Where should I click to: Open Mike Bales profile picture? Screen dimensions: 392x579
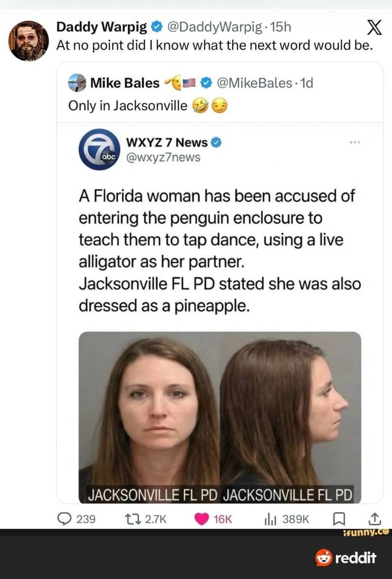point(77,83)
